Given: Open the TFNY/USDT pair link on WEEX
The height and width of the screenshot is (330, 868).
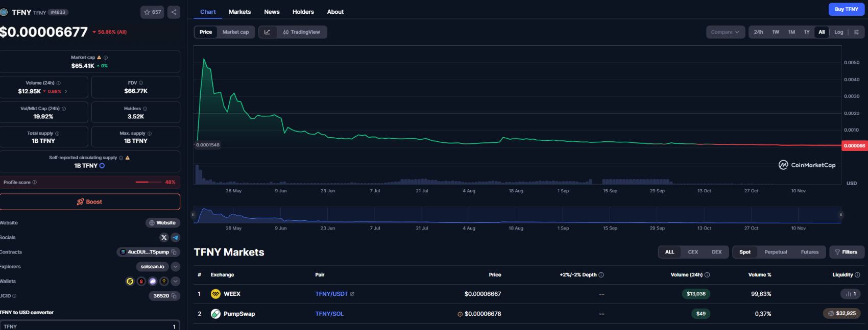Looking at the screenshot, I should click(331, 294).
